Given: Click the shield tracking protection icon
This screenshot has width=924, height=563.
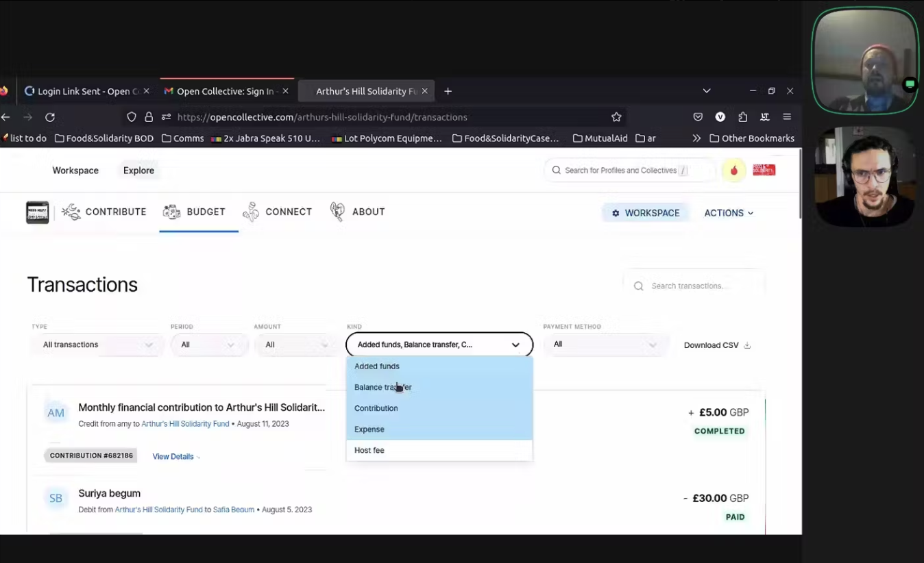Looking at the screenshot, I should tap(132, 117).
